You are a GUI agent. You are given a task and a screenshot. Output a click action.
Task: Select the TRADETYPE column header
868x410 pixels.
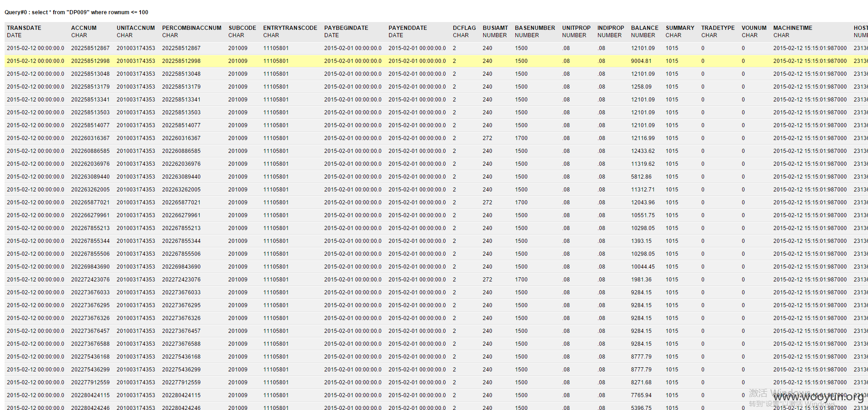point(717,28)
